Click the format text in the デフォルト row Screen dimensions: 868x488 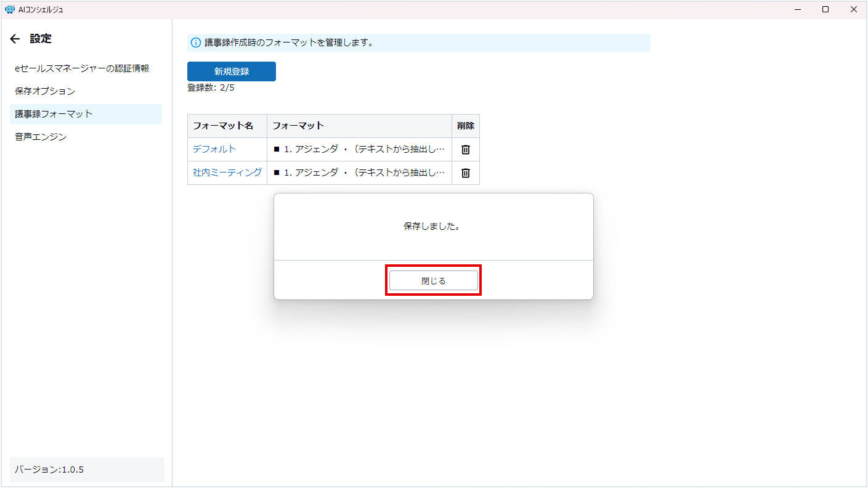pyautogui.click(x=359, y=150)
